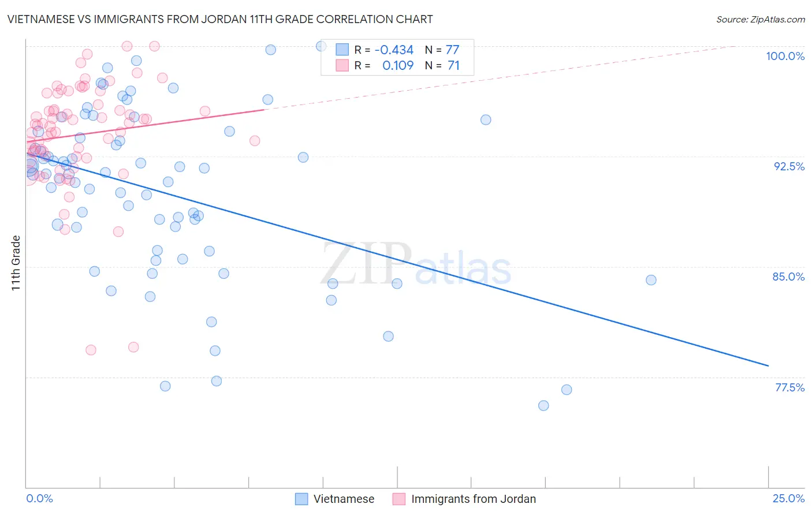Open the Source: ZipAtlas.com link
This screenshot has height=515, width=812.
click(x=761, y=19)
